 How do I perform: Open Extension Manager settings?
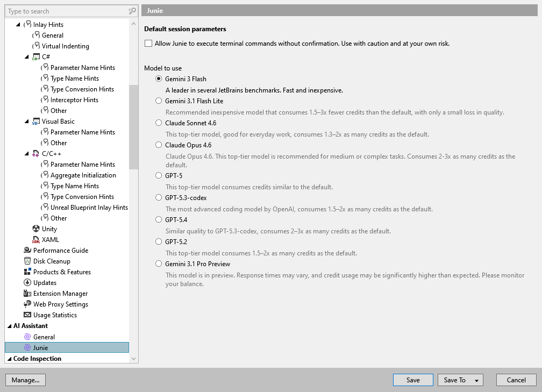[x=60, y=293]
